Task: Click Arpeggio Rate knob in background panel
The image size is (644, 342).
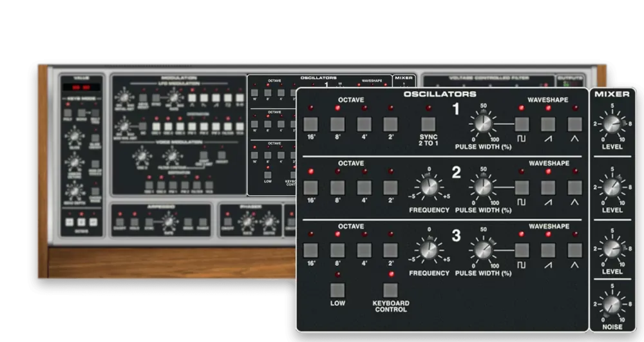Action: point(169,223)
